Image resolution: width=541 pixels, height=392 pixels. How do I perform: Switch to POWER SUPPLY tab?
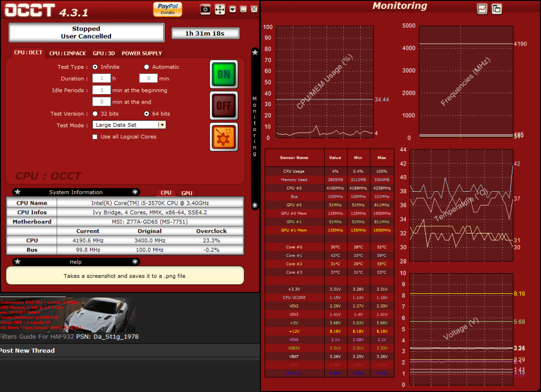[x=141, y=53]
